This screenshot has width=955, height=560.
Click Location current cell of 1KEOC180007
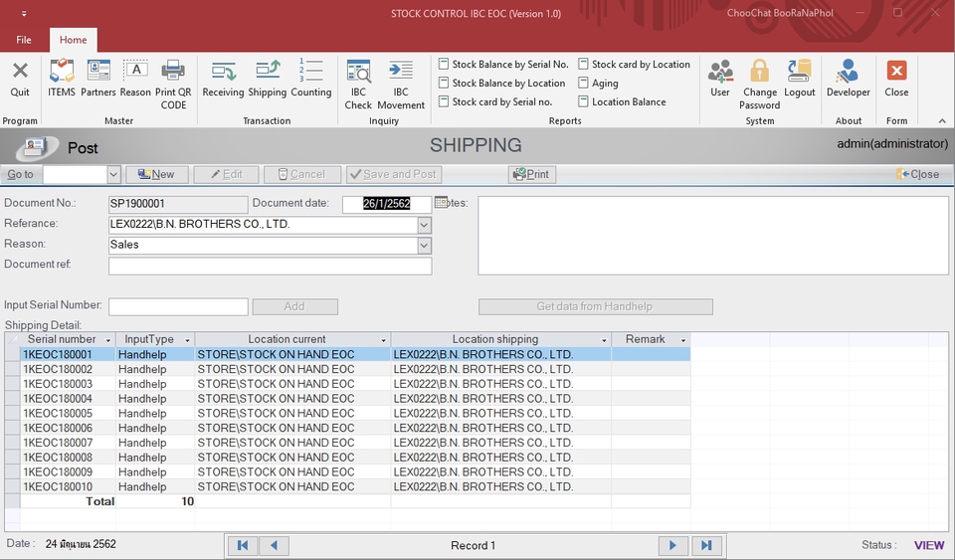[292, 444]
